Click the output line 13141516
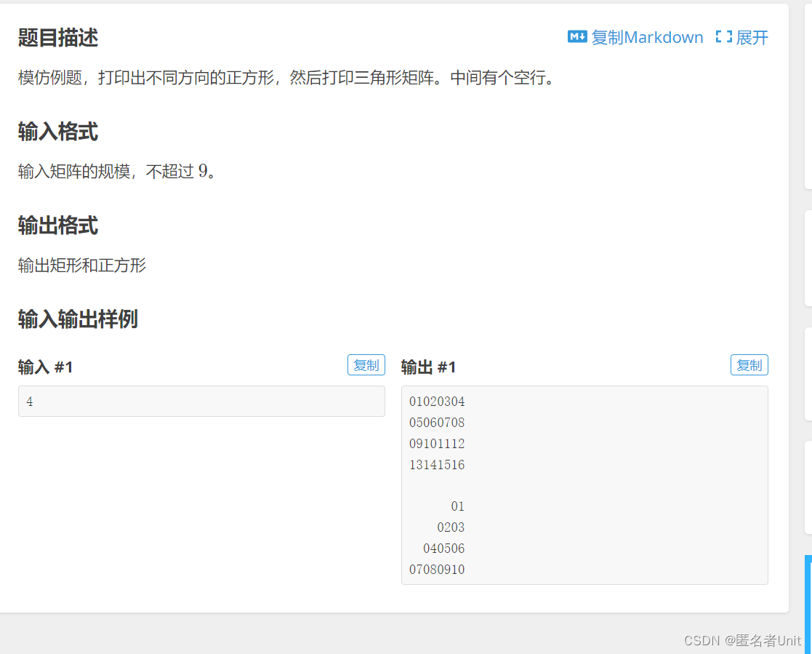The image size is (812, 654). click(x=437, y=465)
